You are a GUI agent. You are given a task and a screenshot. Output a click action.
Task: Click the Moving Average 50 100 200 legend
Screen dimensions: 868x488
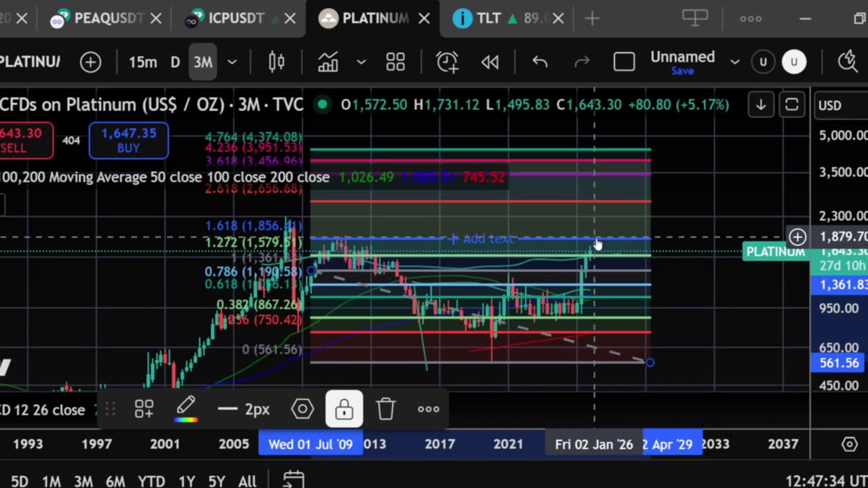point(165,178)
